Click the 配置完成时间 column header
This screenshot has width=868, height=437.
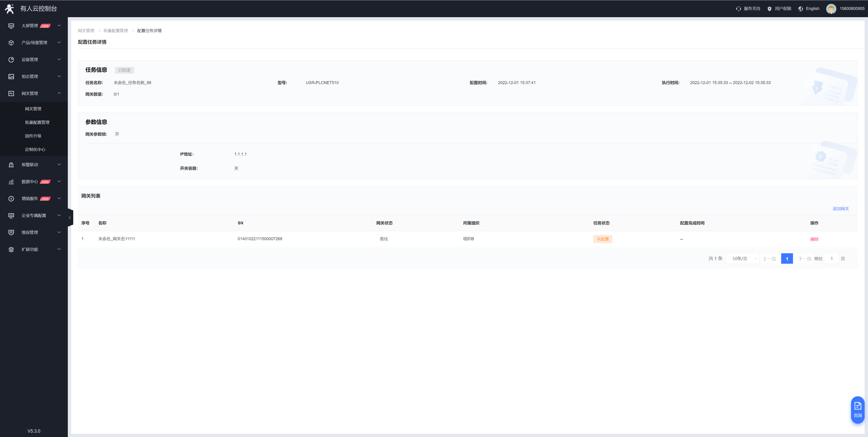[692, 223]
